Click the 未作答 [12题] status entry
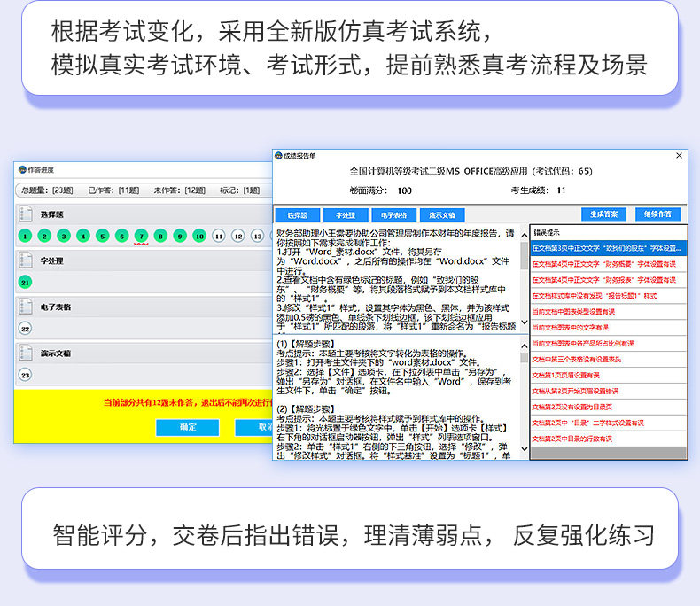The height and width of the screenshot is (606, 700). [180, 190]
